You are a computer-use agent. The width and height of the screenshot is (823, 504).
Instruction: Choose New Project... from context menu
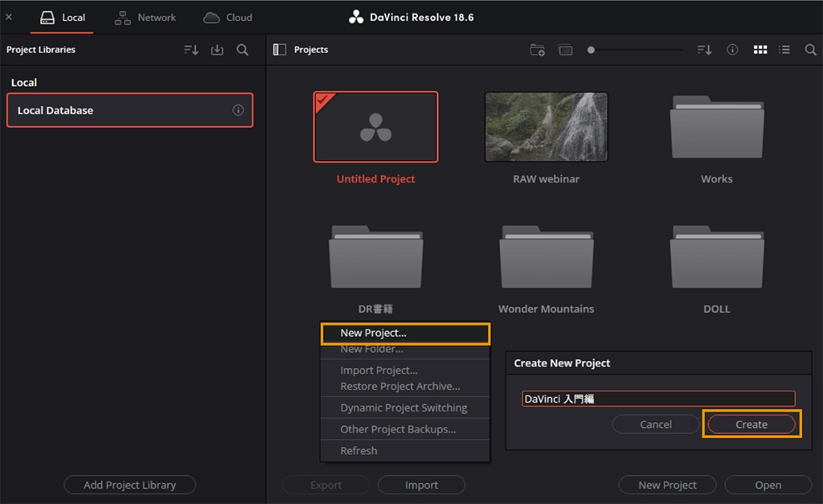[x=405, y=333]
